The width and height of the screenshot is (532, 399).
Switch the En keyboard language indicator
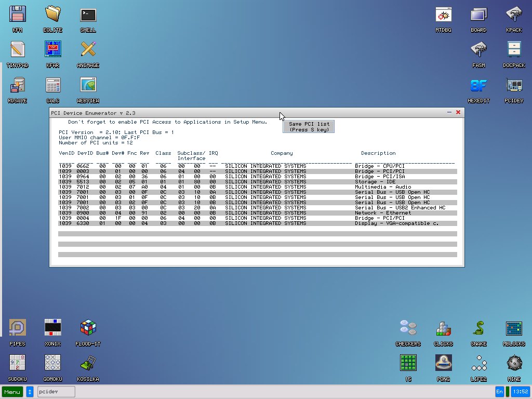[x=499, y=392]
